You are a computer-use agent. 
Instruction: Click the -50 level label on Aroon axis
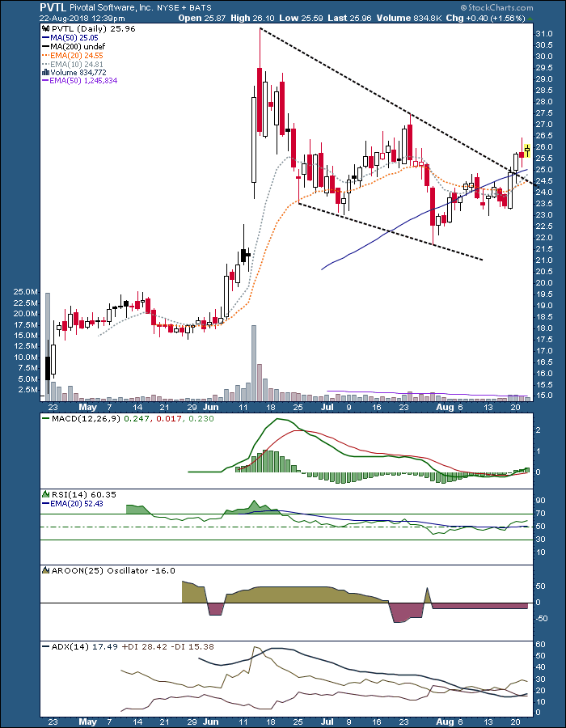click(x=541, y=619)
